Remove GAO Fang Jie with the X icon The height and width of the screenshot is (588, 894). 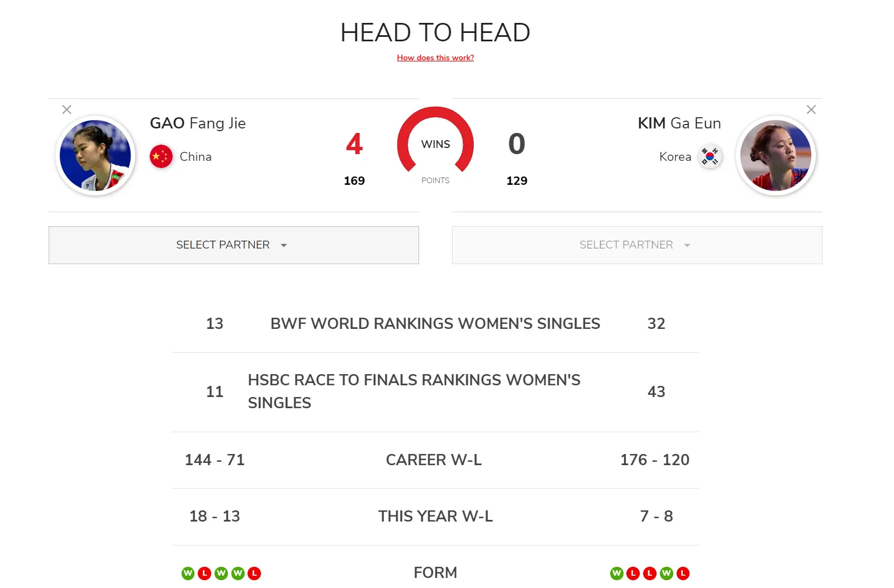[66, 109]
